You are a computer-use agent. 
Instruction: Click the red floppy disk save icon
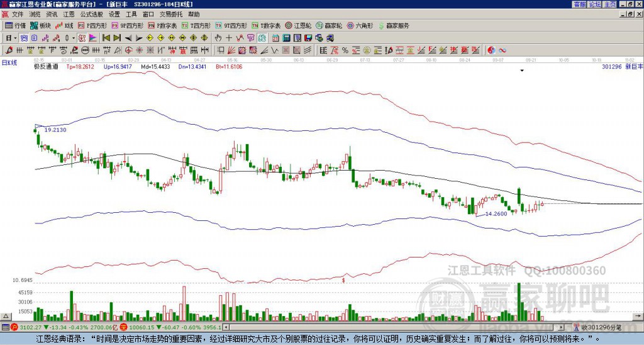point(308,38)
